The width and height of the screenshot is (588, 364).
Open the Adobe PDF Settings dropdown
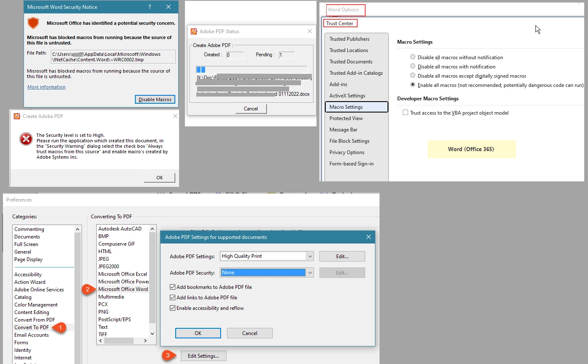(x=310, y=256)
